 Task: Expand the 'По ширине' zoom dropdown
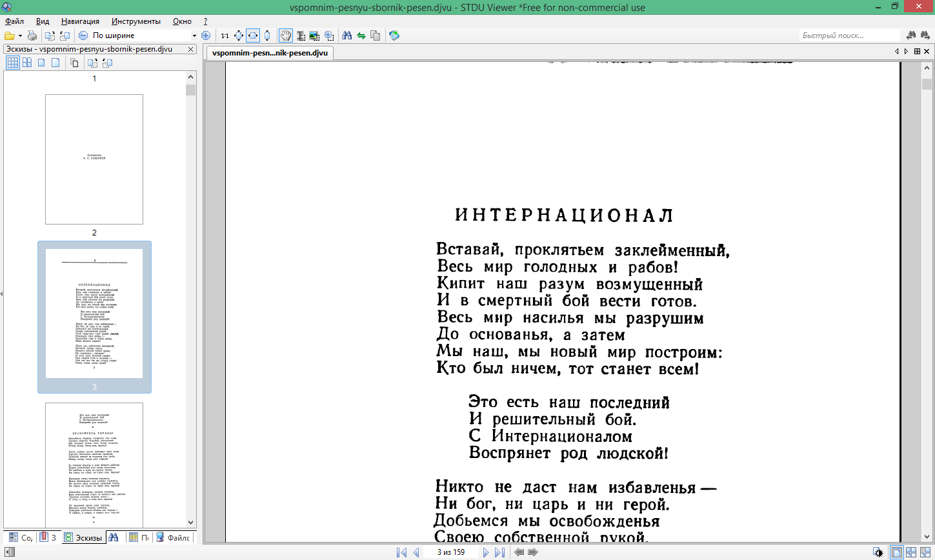coord(194,35)
